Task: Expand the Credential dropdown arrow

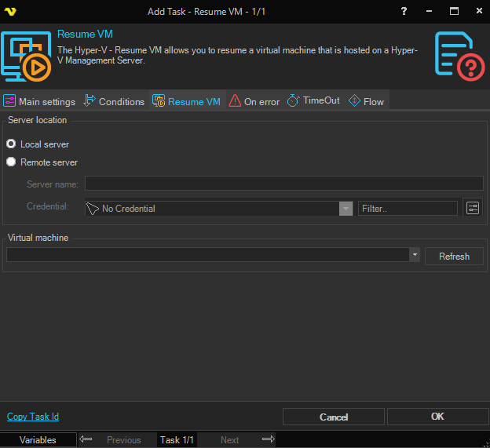Action: point(346,209)
